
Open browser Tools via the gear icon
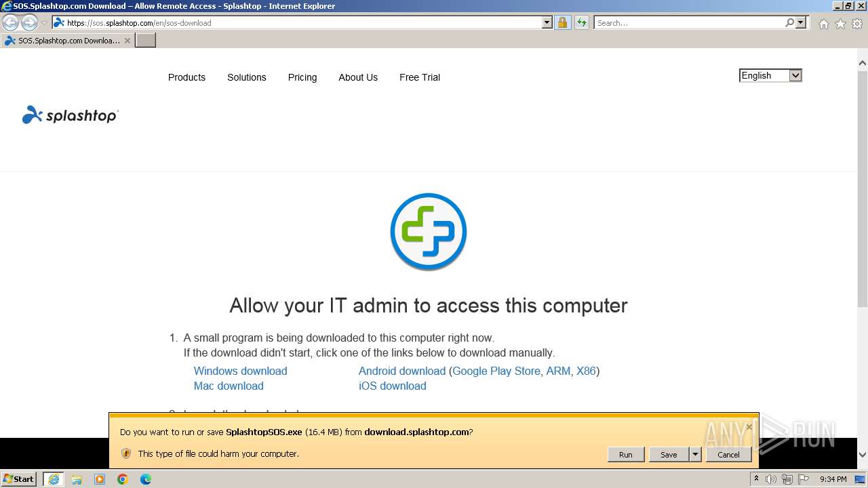click(x=857, y=24)
